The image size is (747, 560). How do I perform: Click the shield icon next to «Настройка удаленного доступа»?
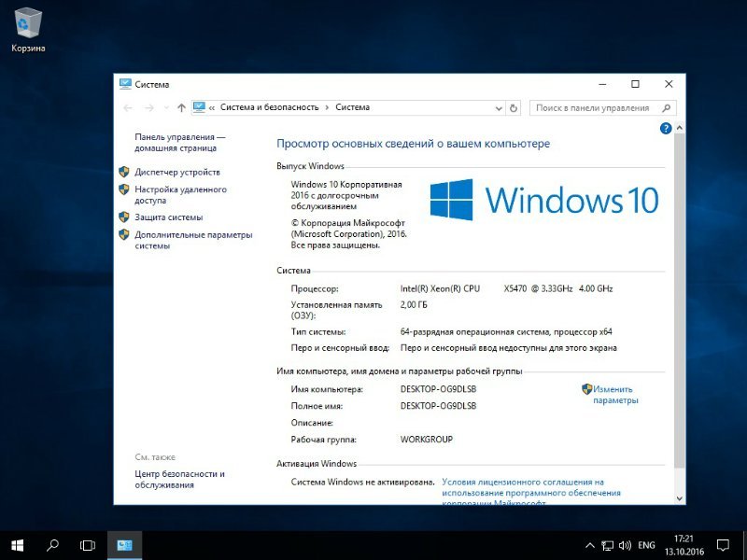click(x=124, y=189)
